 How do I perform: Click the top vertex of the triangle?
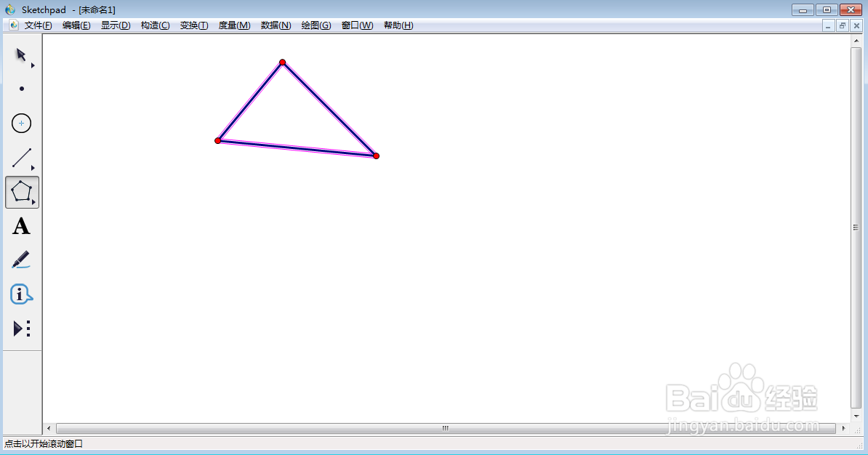[x=282, y=63]
